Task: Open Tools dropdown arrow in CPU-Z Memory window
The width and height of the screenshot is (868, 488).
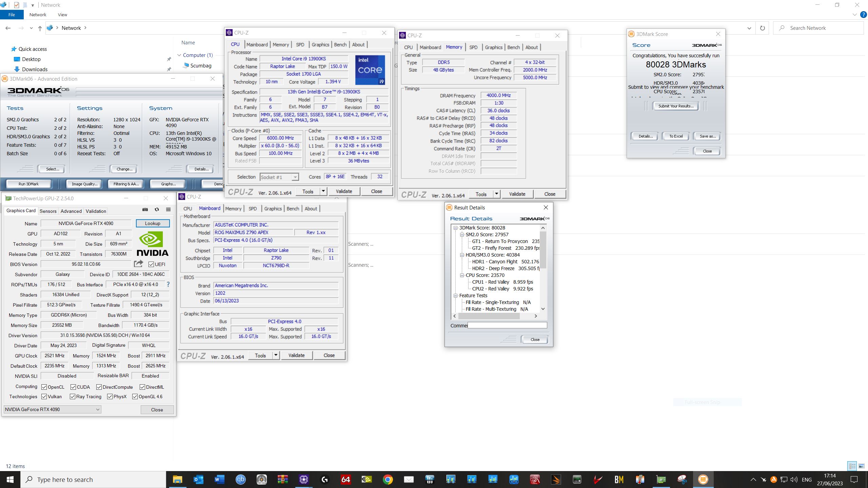Action: pos(496,194)
